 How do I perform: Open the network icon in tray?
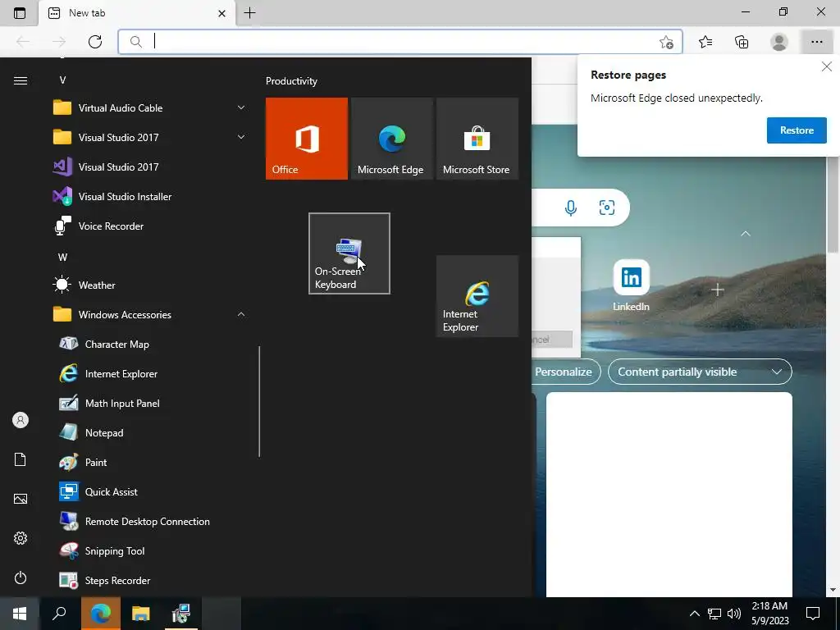coord(714,614)
